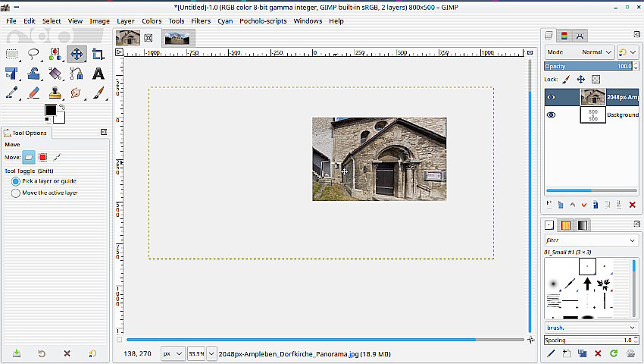Delete the selected layer with red X
Viewport: 644px width, 364px height.
632,205
